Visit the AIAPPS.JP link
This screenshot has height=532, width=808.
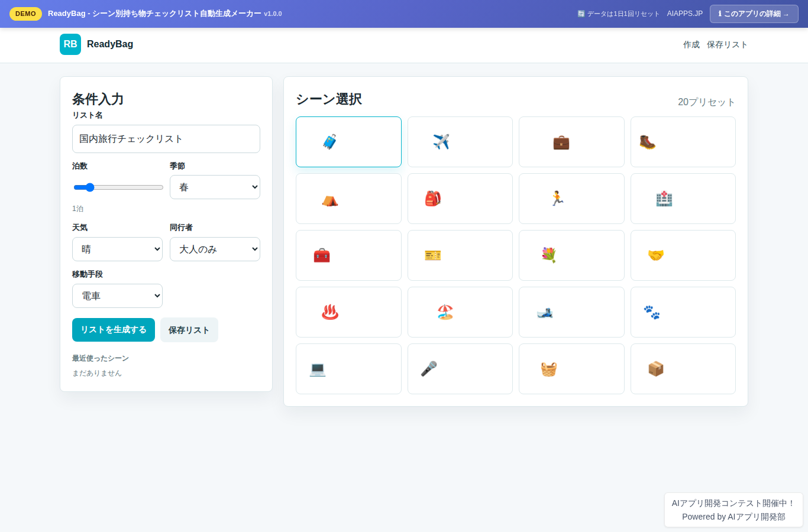tap(685, 14)
